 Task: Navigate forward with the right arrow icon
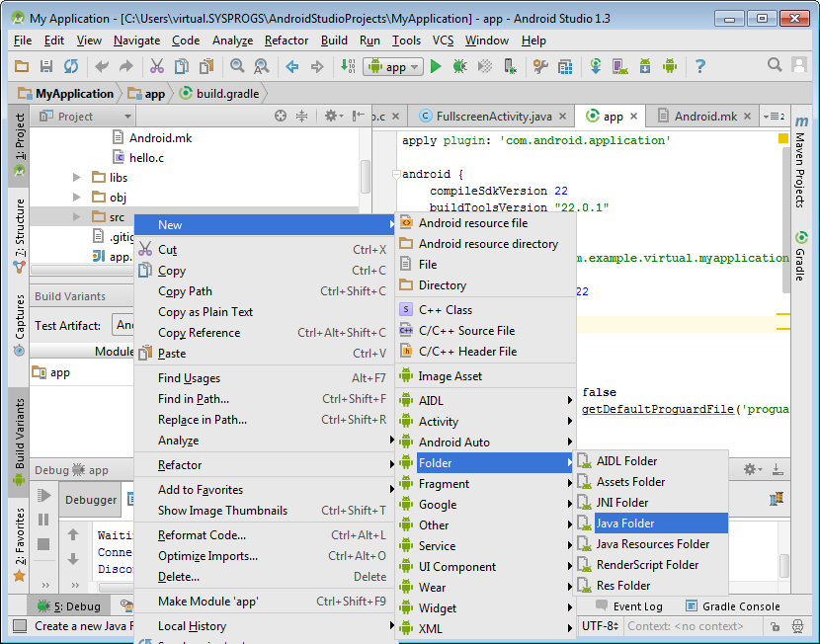317,66
